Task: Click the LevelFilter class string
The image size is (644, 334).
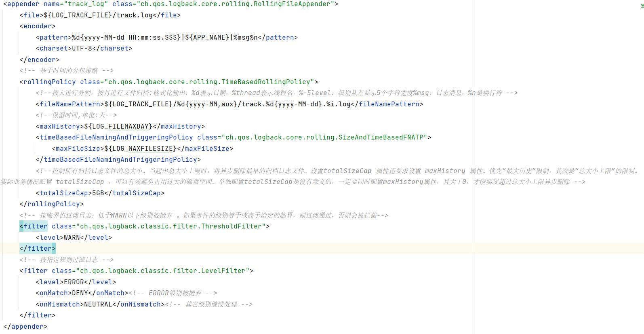Action: 163,271
